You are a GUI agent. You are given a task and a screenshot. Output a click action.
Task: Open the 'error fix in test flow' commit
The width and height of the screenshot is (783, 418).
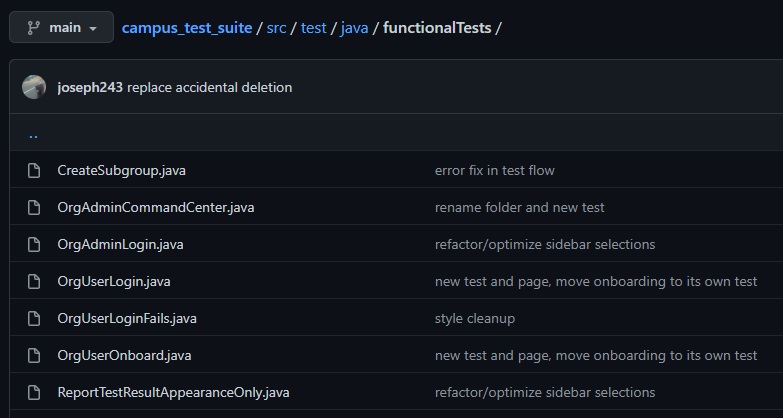tap(494, 170)
